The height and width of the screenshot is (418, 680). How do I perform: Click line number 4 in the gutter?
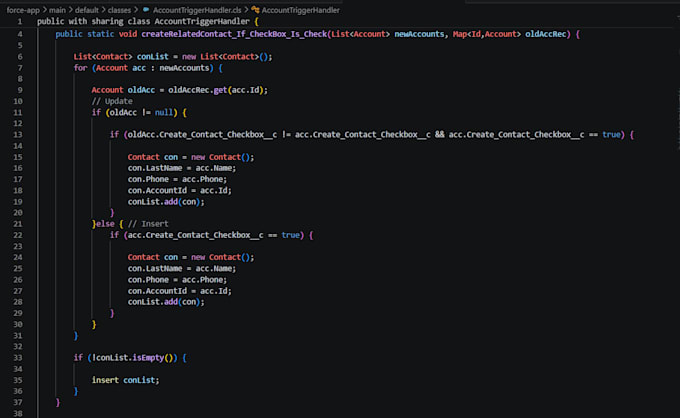click(20, 34)
